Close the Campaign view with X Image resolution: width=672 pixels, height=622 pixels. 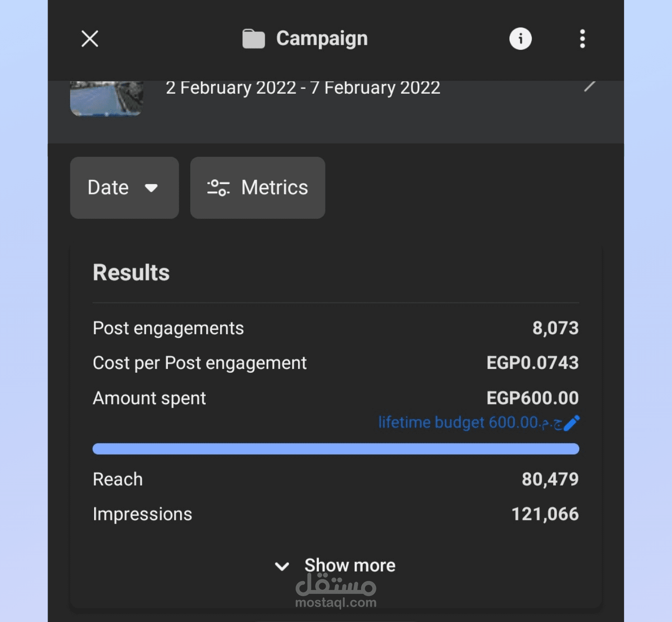coord(90,39)
